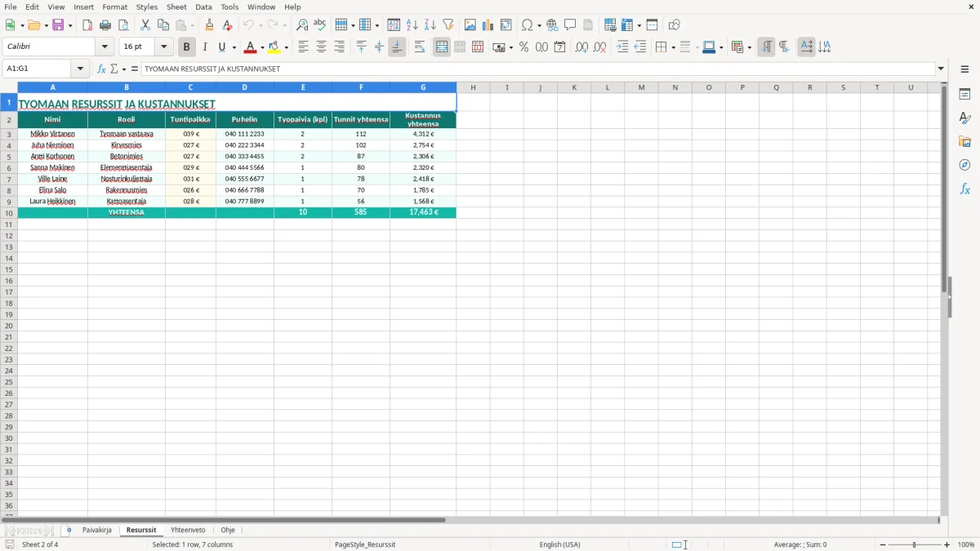Toggle Merge and Center Cells

442,47
